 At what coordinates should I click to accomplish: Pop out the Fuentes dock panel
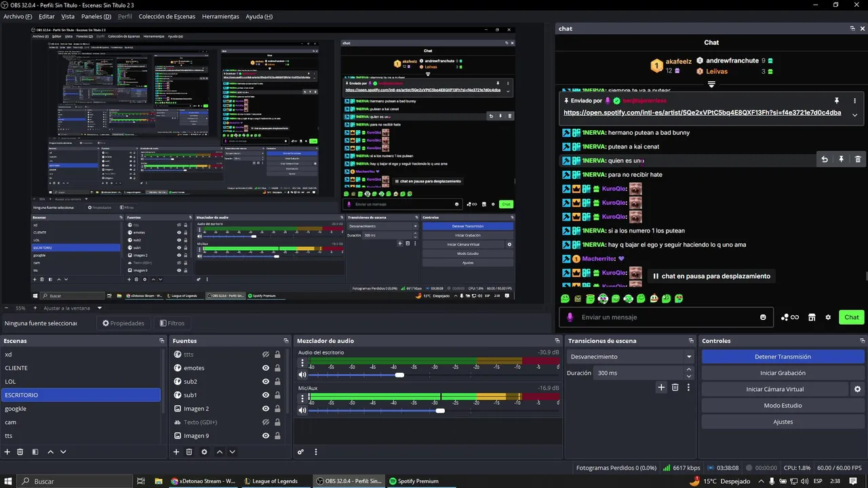pyautogui.click(x=285, y=341)
